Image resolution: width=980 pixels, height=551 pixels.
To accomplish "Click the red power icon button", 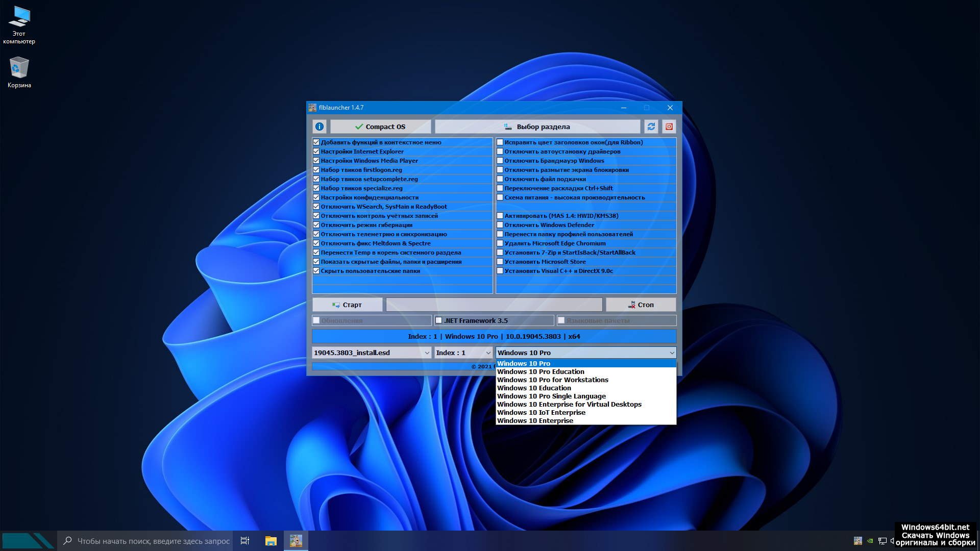I will 669,127.
